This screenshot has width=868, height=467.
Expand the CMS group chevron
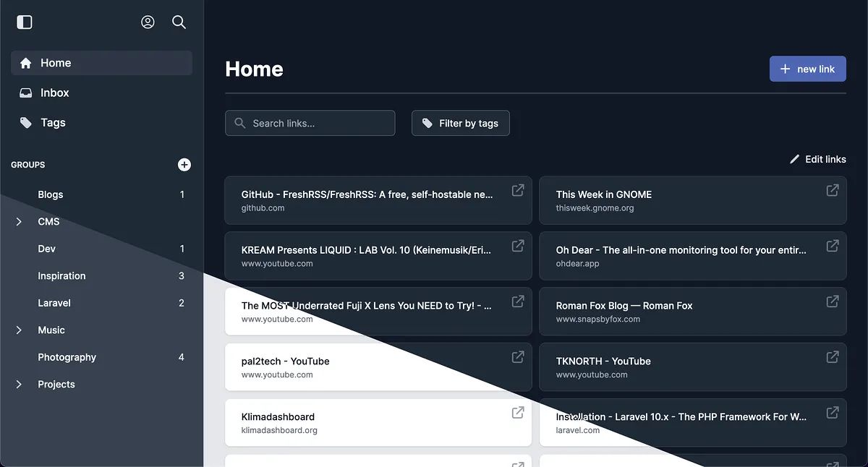tap(19, 222)
